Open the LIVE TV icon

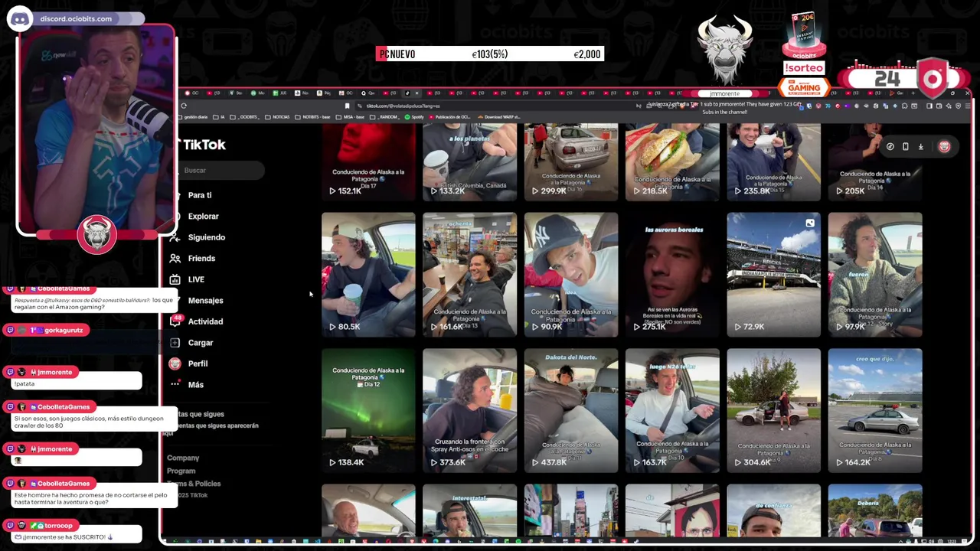click(x=175, y=279)
